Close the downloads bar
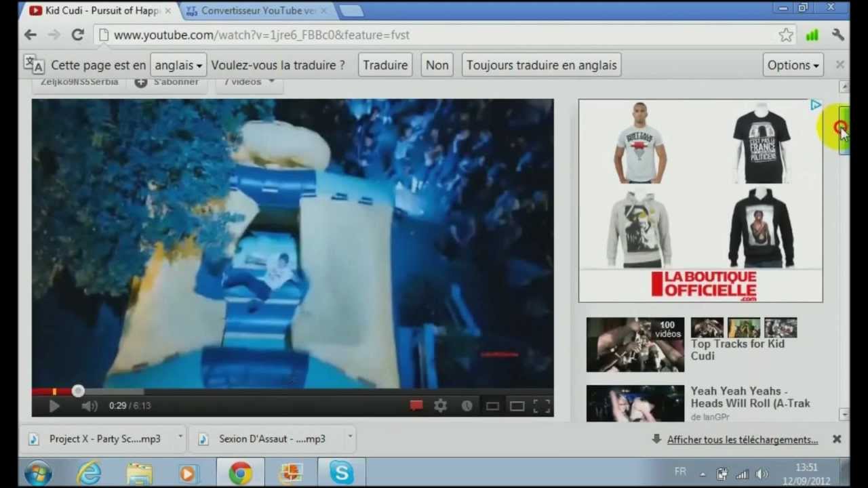 [x=837, y=439]
